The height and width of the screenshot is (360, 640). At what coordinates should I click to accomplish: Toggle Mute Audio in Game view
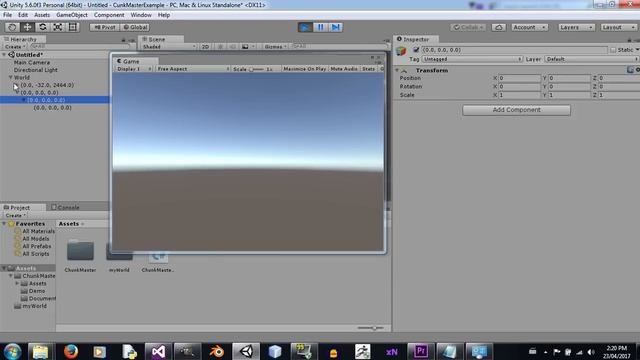[x=344, y=69]
